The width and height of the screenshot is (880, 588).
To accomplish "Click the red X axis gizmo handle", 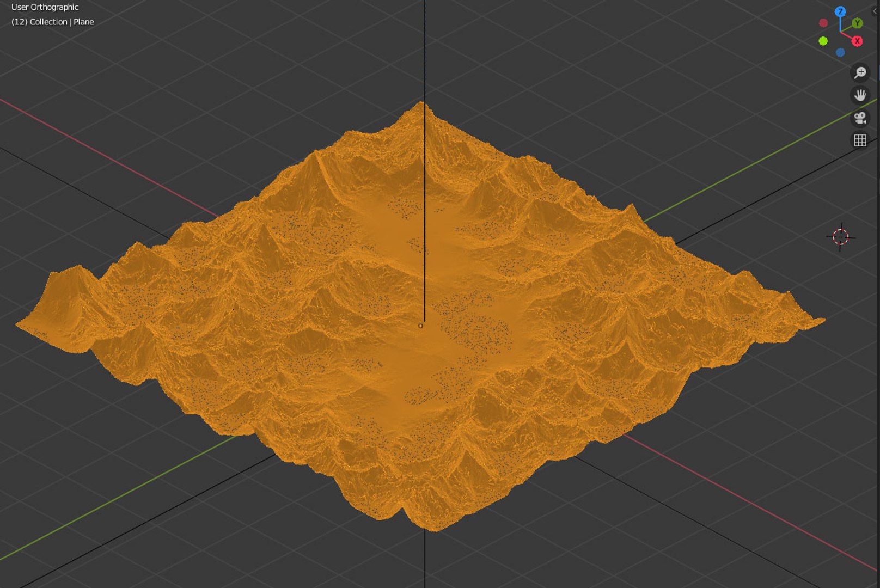I will point(857,41).
